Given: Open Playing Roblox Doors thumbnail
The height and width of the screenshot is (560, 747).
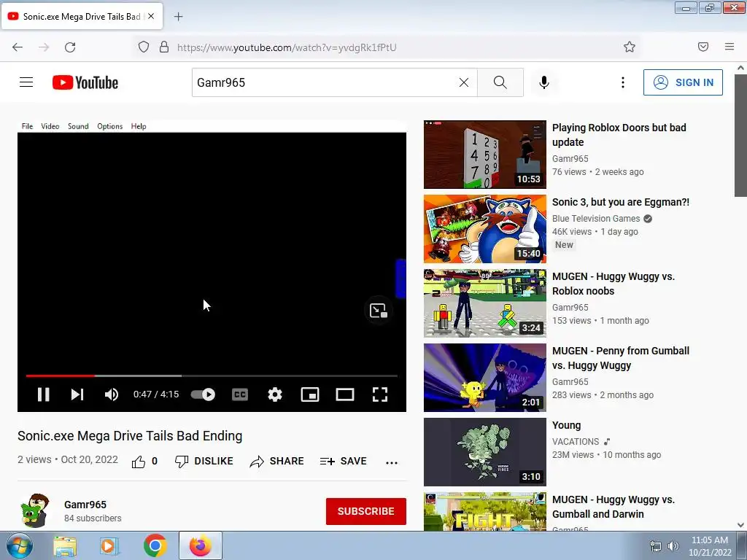Looking at the screenshot, I should point(484,155).
